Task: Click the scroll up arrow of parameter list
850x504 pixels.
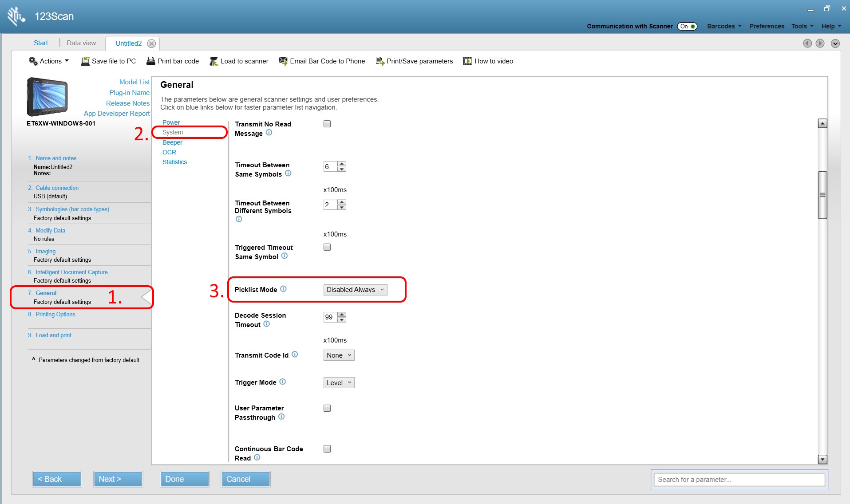Action: (822, 123)
